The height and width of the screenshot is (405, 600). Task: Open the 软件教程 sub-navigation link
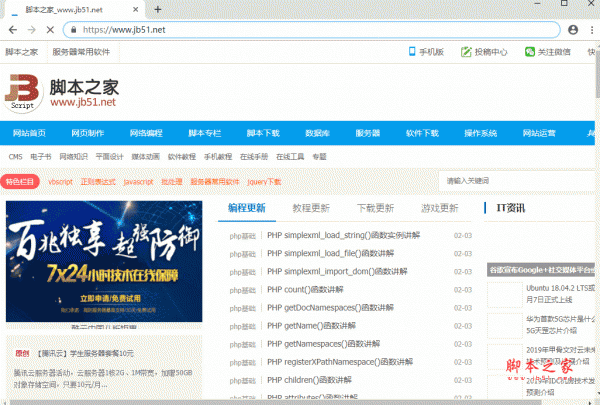point(182,157)
